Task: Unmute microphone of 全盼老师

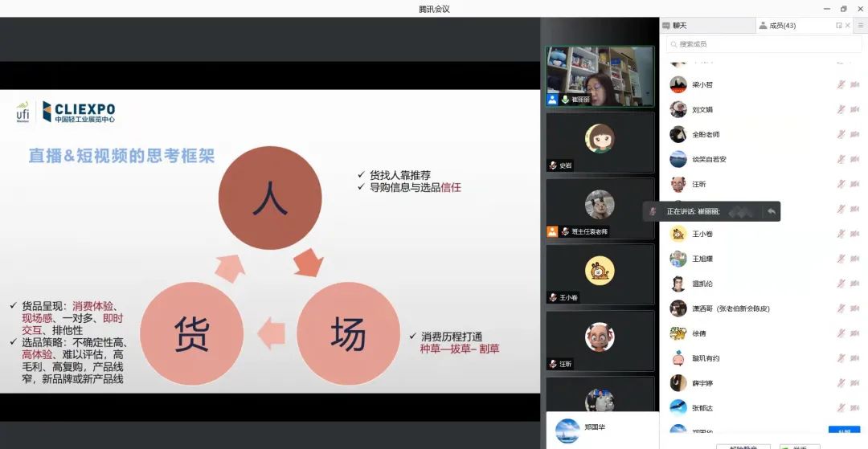Action: click(841, 134)
